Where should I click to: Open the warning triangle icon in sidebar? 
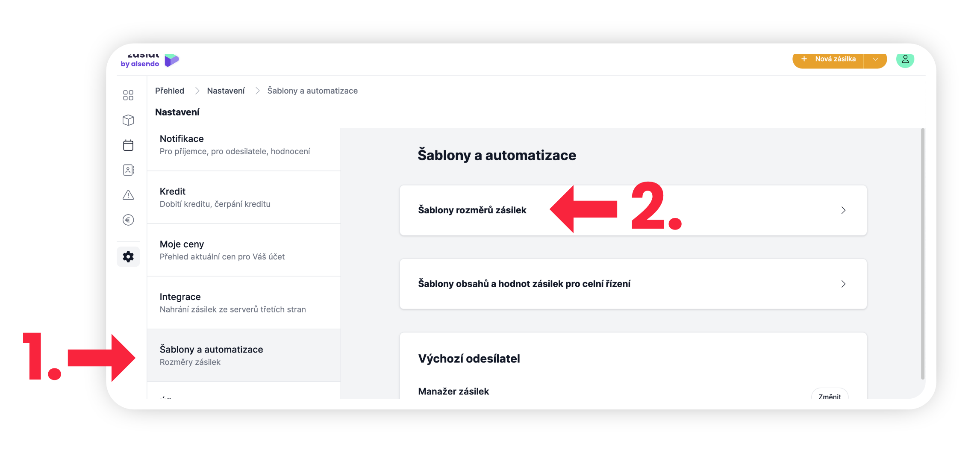(128, 195)
